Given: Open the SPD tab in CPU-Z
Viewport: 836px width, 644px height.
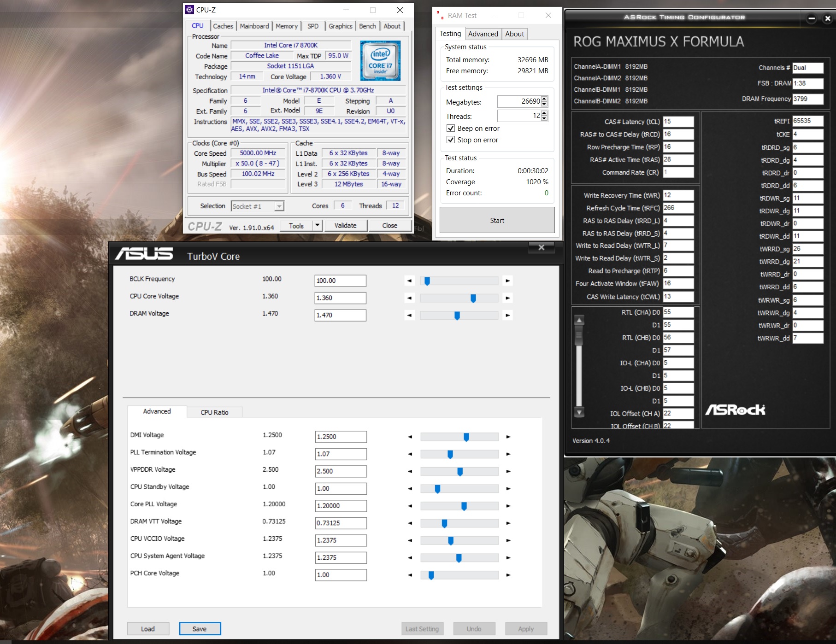Looking at the screenshot, I should pos(313,26).
